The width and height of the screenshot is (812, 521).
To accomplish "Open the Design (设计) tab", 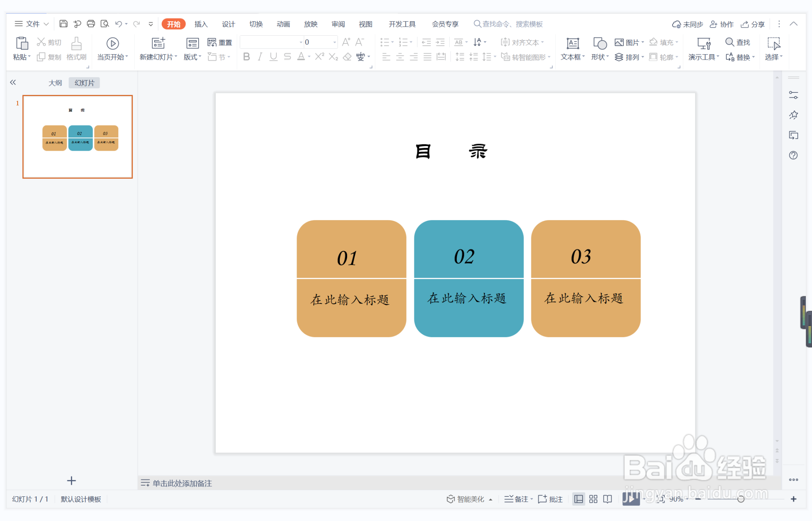I will tap(229, 24).
